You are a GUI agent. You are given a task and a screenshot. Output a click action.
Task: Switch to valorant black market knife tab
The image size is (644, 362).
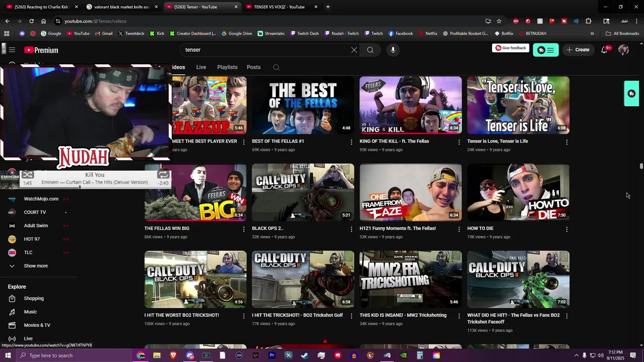tap(122, 7)
